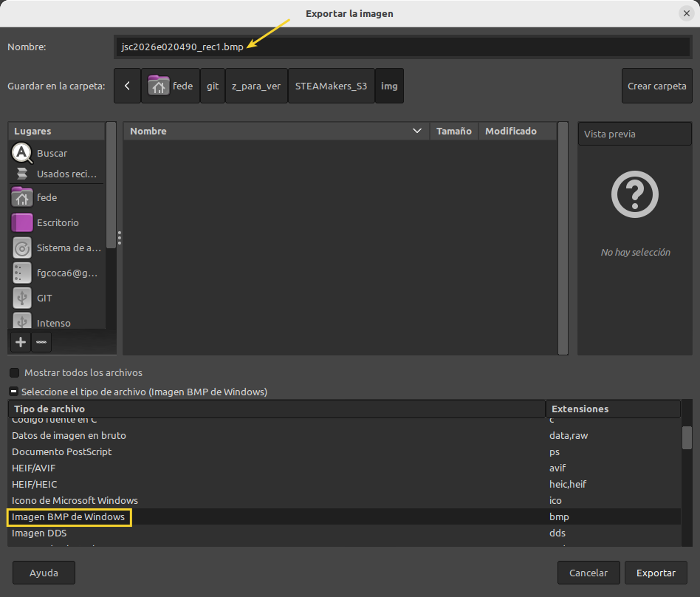This screenshot has width=700, height=597.
Task: Select the Documento PostScript file type
Action: (62, 452)
